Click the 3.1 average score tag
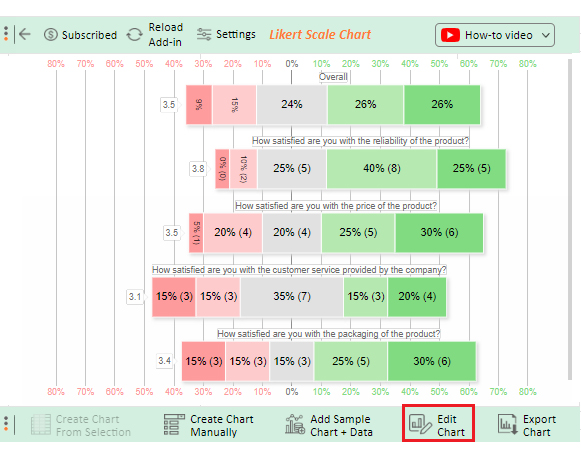This screenshot has width=581, height=458. click(x=135, y=296)
